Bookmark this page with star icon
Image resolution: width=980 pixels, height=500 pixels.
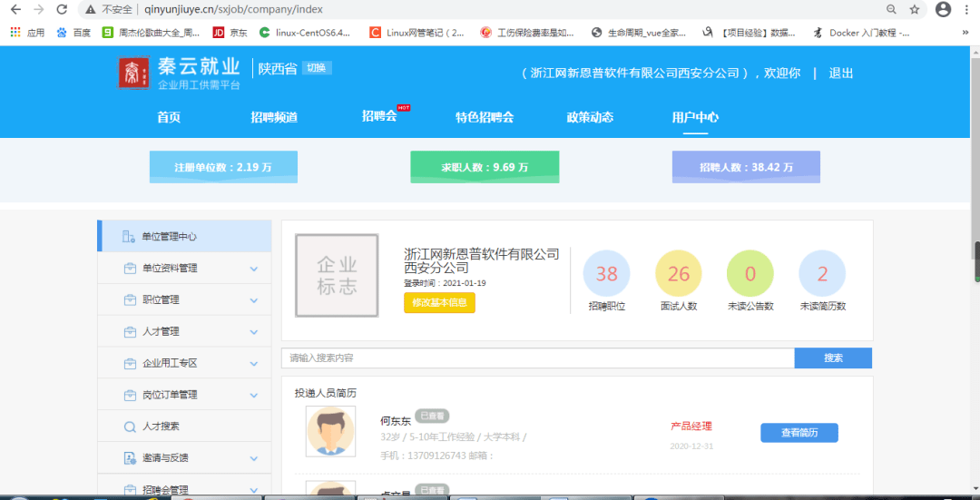915,9
